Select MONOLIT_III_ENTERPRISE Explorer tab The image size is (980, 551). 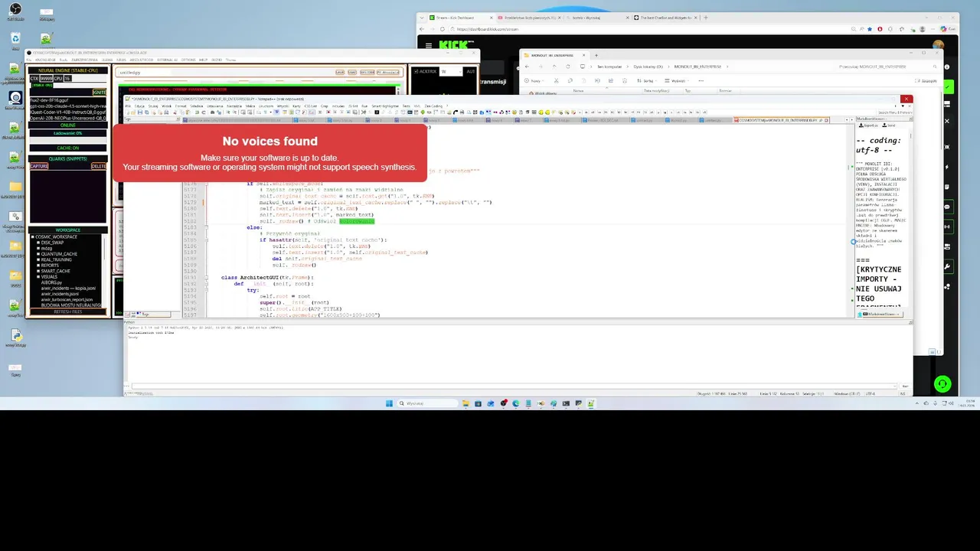pos(554,55)
